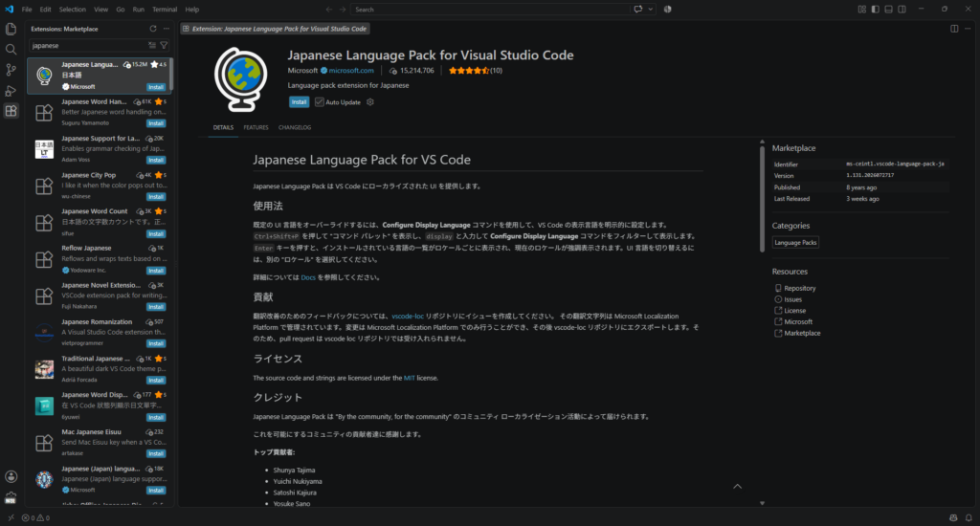Click the Language Packs category tag
This screenshot has height=526, width=980.
pyautogui.click(x=795, y=242)
